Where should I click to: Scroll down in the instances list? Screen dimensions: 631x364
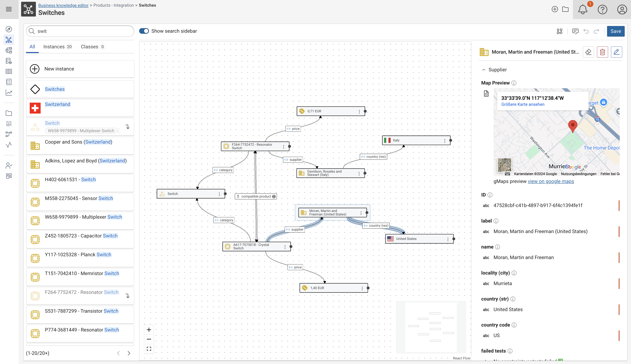[129, 353]
